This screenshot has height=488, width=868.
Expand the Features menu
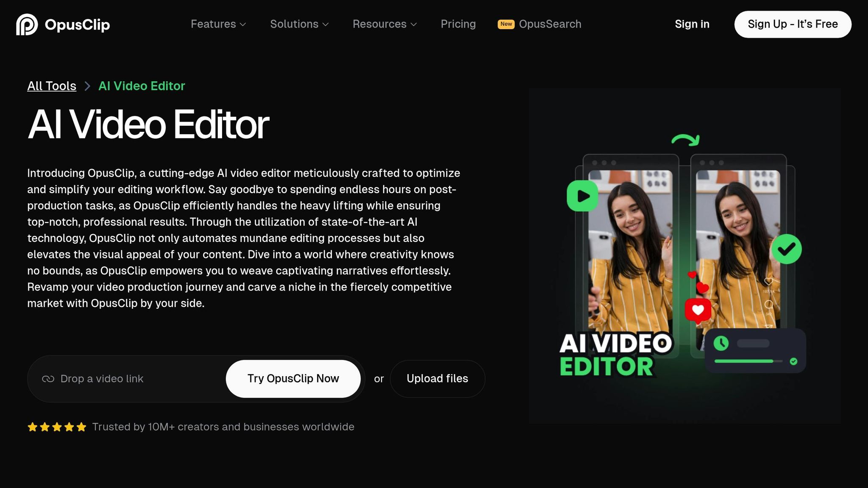point(218,24)
